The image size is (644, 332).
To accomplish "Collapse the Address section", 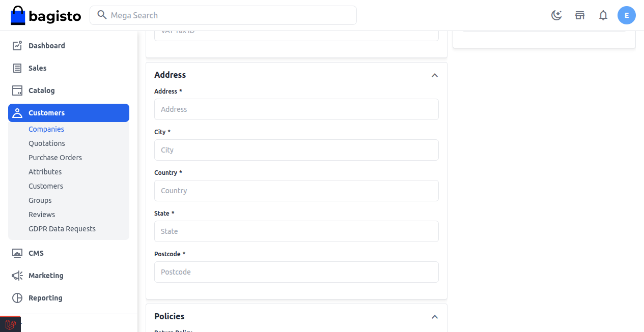I will (435, 75).
